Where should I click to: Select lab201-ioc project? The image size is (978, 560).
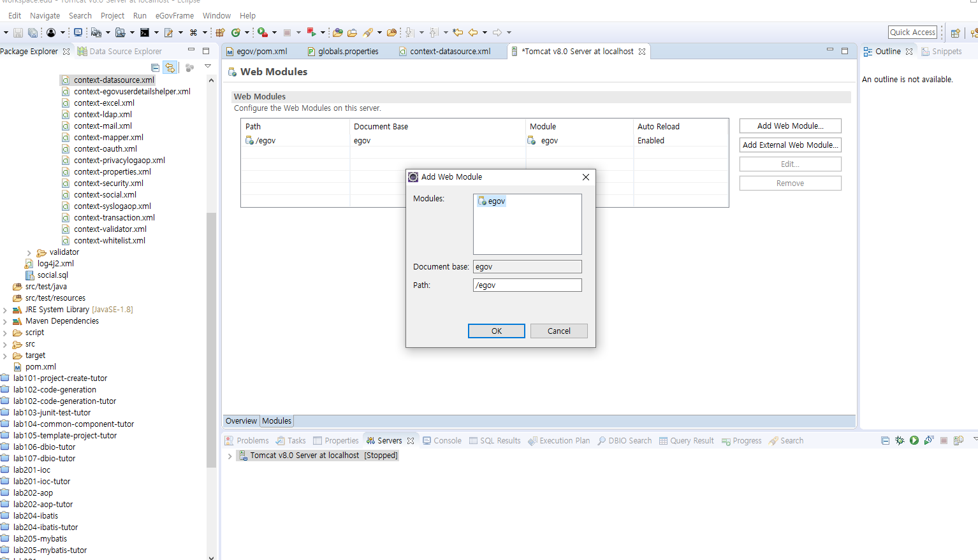tap(32, 470)
